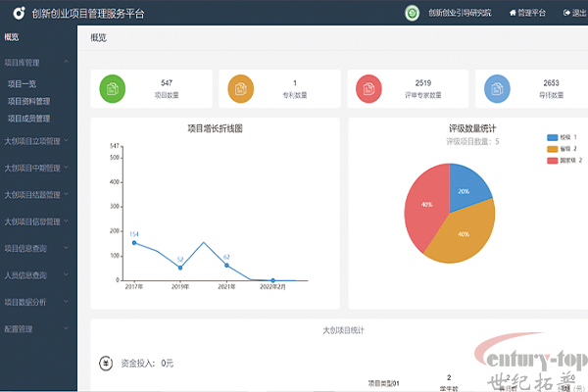Click 项目增长折线图 chart title
The image size is (588, 392).
215,128
